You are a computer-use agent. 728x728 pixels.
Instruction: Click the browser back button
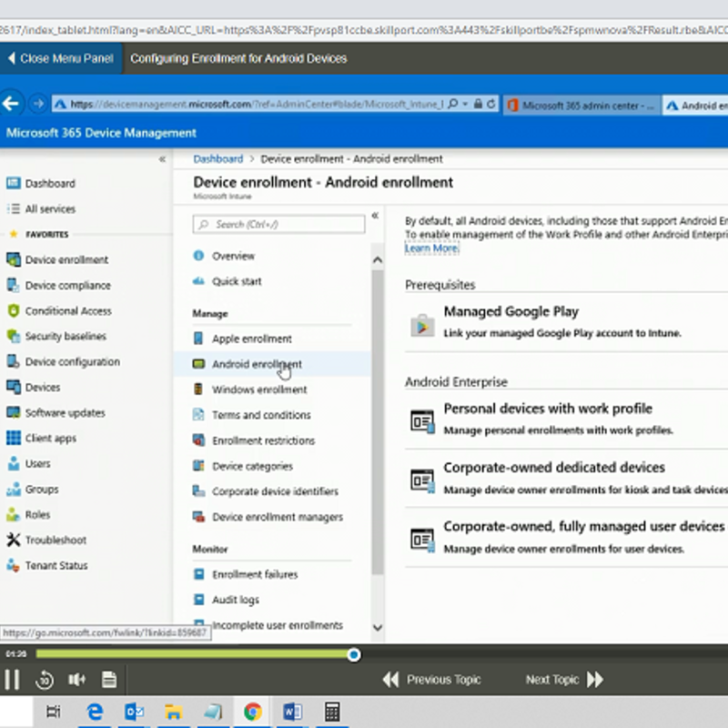click(x=11, y=104)
